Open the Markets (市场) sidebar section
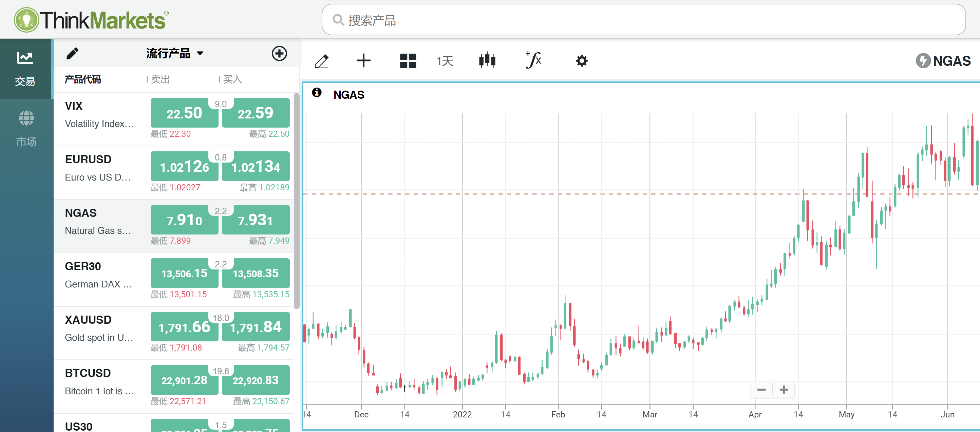This screenshot has height=432, width=980. pyautogui.click(x=26, y=129)
